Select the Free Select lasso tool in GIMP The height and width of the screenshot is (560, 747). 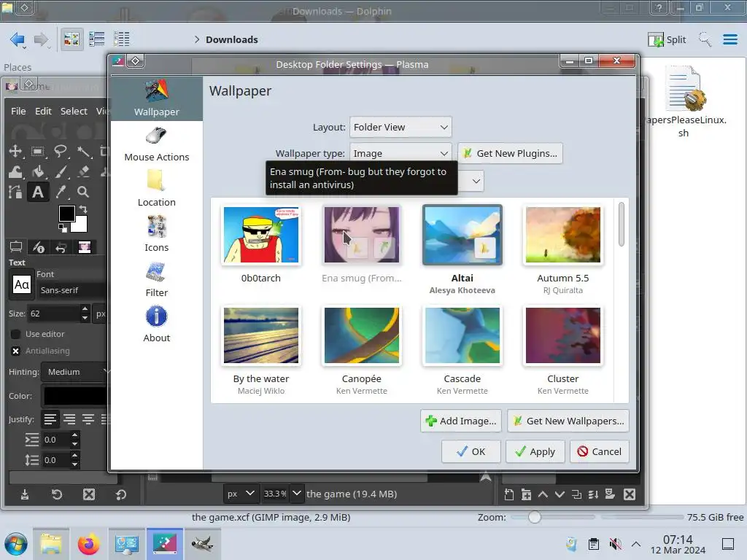click(x=61, y=152)
